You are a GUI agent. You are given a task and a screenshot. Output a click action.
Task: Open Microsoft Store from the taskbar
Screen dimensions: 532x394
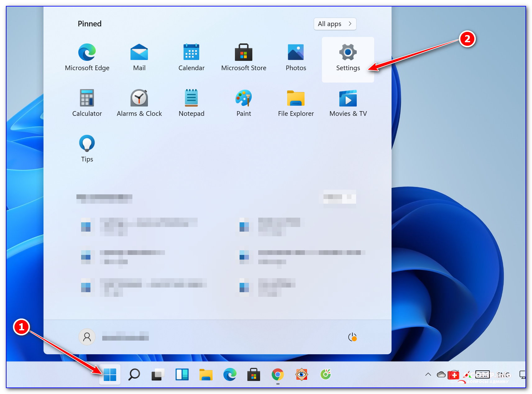tap(254, 374)
